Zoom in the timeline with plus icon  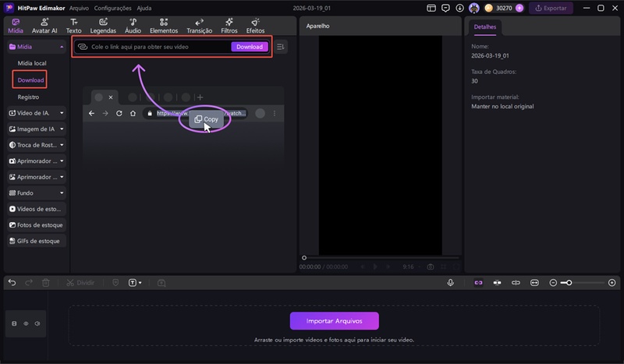(x=612, y=283)
